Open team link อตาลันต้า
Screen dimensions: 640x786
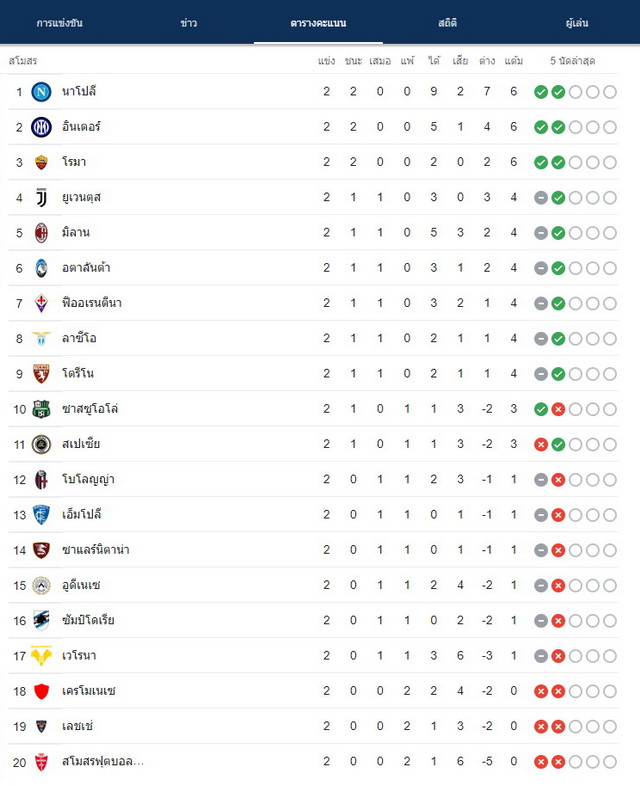click(86, 267)
